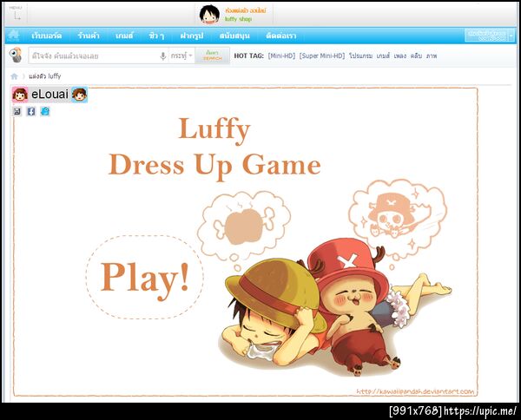Click the [Super Mini-HD] hot tag link

pyautogui.click(x=322, y=56)
